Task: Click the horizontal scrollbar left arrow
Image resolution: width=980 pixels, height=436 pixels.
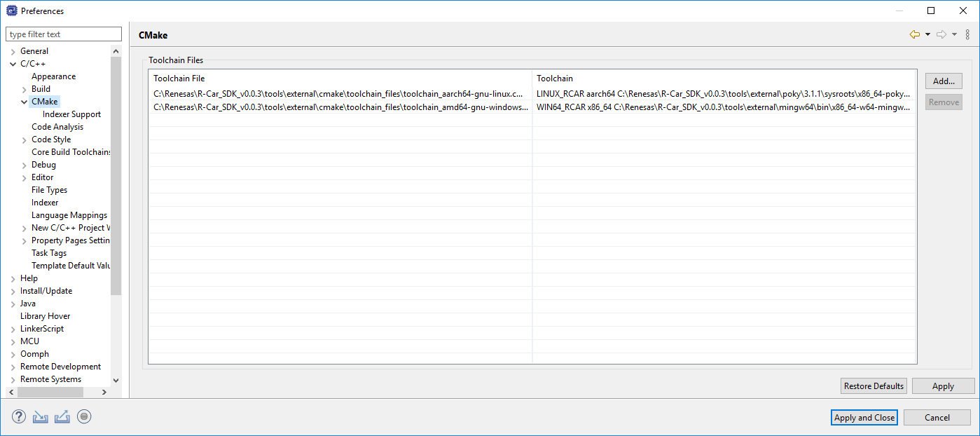Action: (x=12, y=392)
